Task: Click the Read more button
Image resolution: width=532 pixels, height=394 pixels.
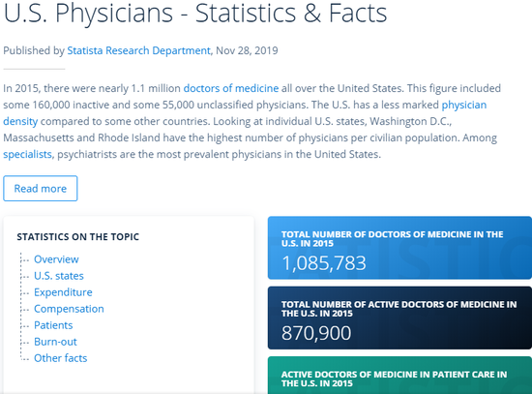Action: coord(41,189)
